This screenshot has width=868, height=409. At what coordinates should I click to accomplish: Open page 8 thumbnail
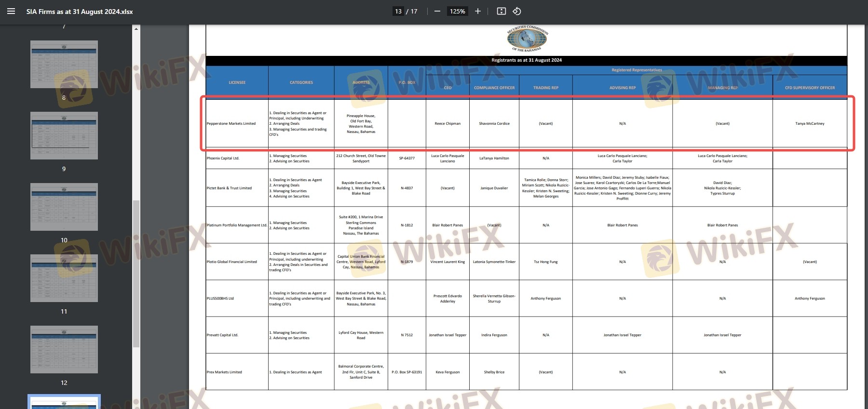[x=64, y=64]
